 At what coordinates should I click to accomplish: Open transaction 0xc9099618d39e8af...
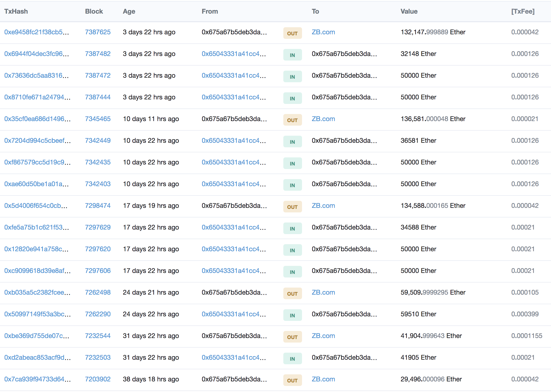(37, 271)
